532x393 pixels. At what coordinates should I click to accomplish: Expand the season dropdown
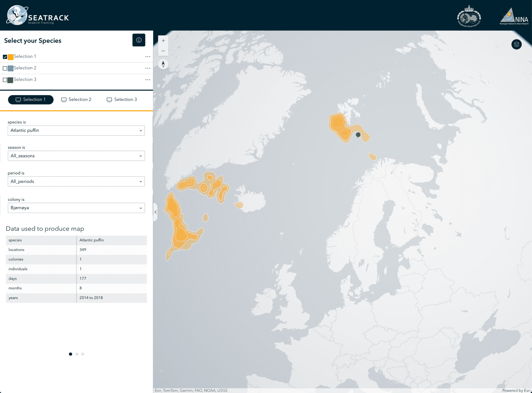click(76, 156)
